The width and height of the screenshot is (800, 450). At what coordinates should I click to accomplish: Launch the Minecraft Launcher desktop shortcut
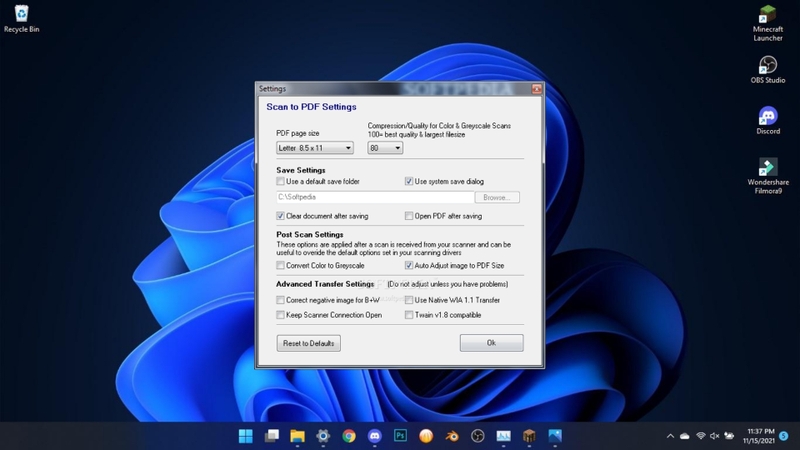click(767, 23)
